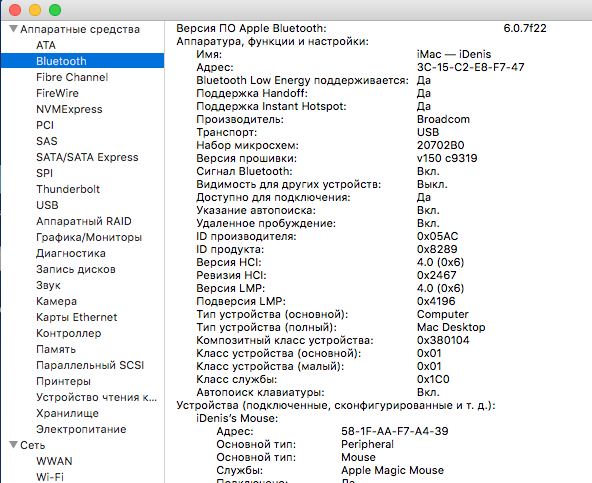The image size is (592, 483).
Task: Click mouse address 58-1F-AA-F7-A4-39
Action: click(x=395, y=431)
